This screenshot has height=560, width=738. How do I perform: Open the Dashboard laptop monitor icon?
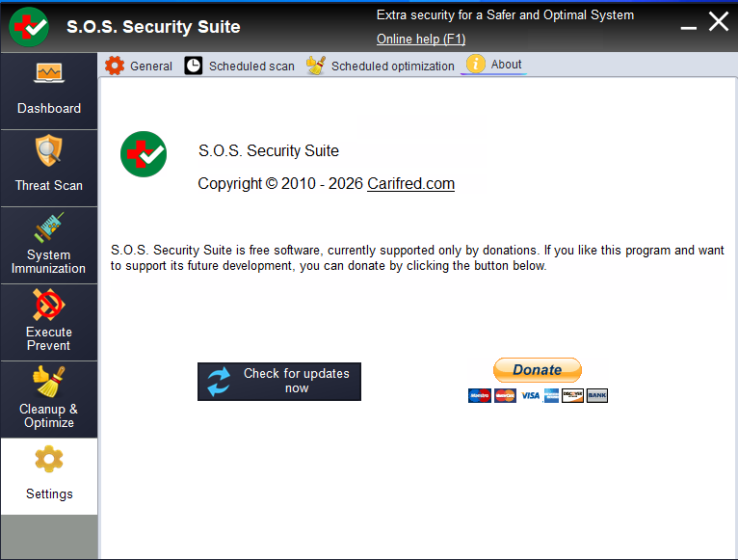[49, 73]
